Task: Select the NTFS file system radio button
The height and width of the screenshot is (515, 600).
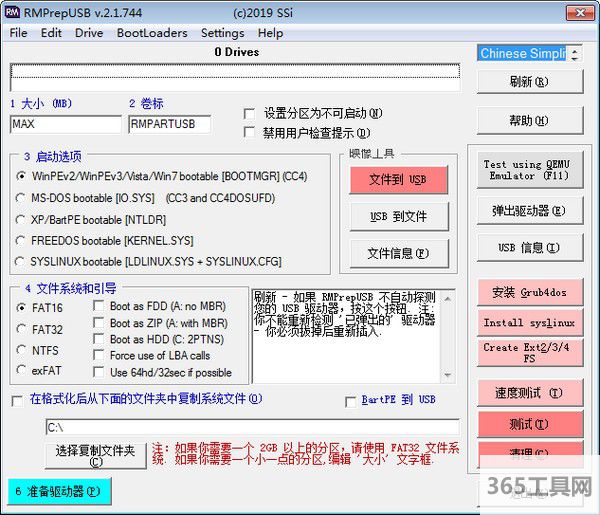Action: [x=22, y=350]
